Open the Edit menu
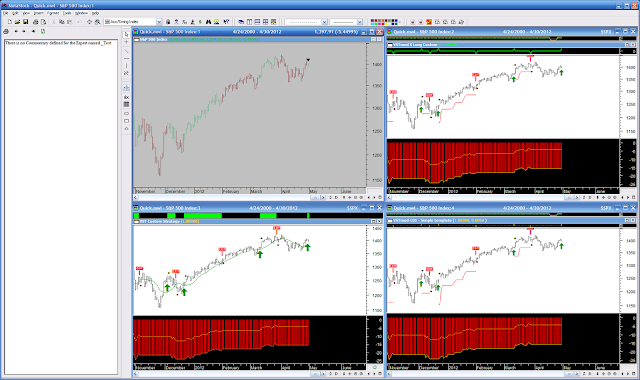Screen dimensions: 640x380 click(15, 13)
